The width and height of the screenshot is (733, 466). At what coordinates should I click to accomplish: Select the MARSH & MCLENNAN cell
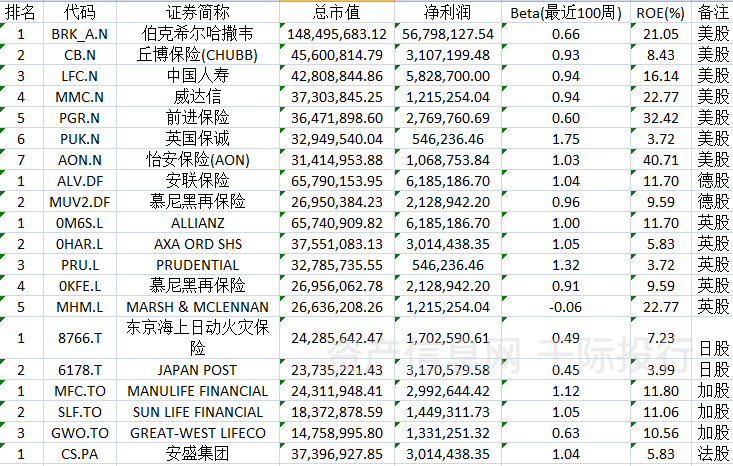[x=198, y=307]
